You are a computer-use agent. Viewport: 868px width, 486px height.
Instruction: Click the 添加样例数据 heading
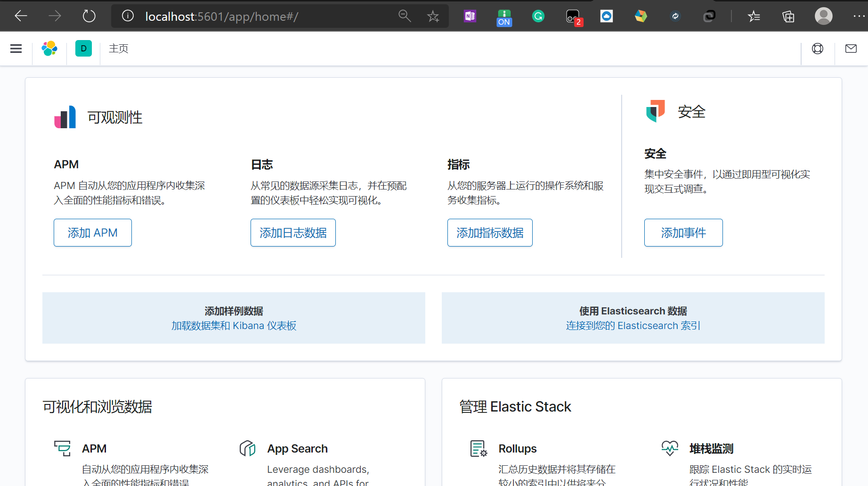click(x=234, y=311)
